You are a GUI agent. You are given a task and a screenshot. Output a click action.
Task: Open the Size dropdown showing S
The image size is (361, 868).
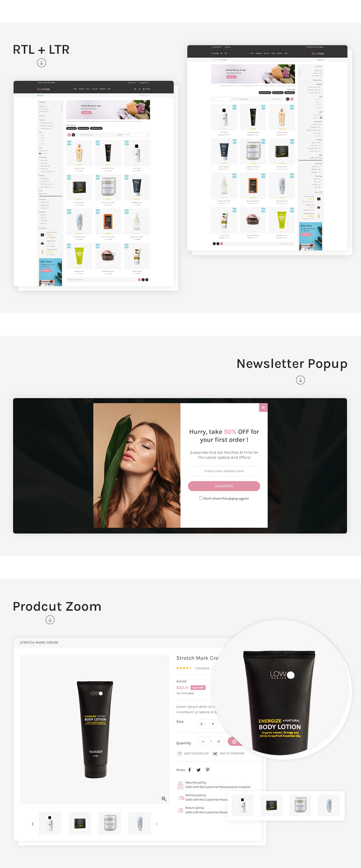point(207,724)
